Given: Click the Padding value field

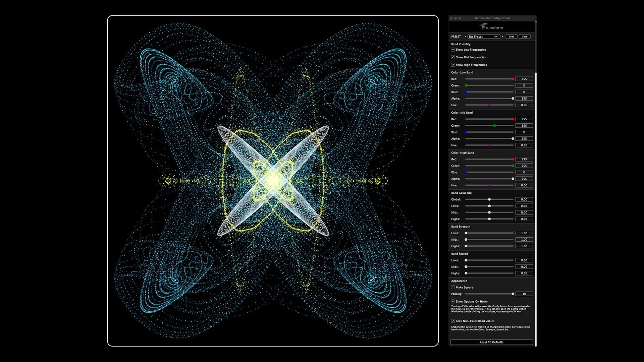Looking at the screenshot, I should pos(524,294).
